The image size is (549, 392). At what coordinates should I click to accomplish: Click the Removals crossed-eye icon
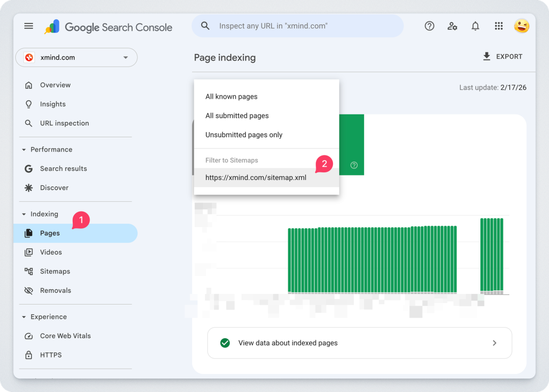click(28, 290)
